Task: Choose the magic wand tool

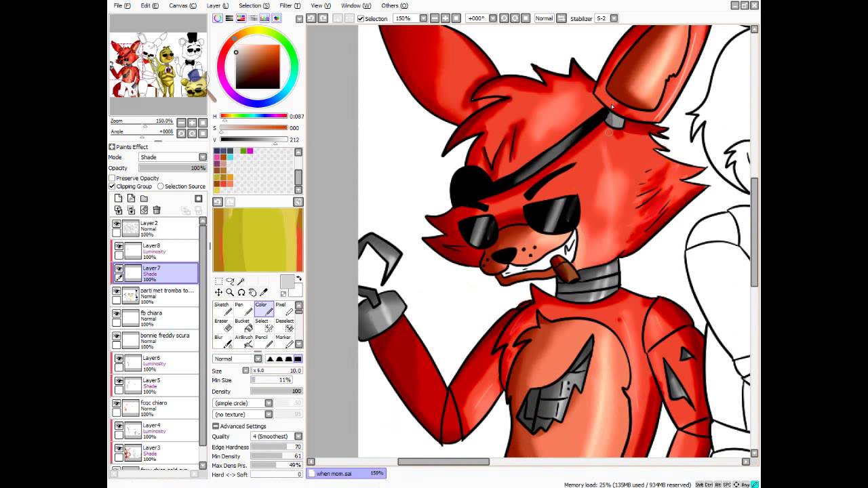Action: pos(241,281)
